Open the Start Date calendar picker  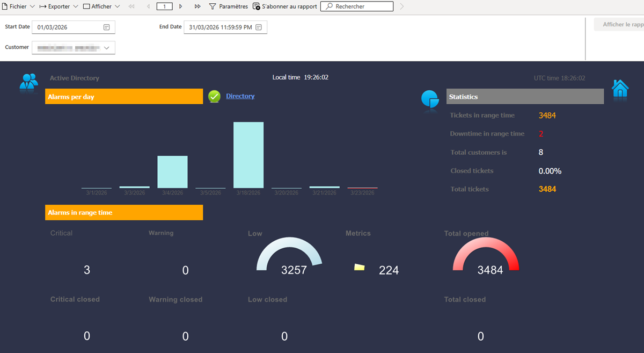(106, 27)
